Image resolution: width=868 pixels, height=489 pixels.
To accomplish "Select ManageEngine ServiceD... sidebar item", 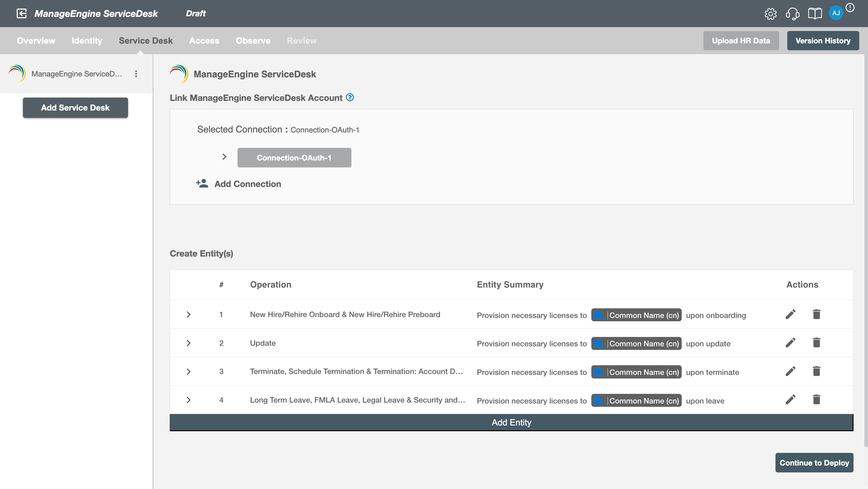I will (x=77, y=74).
